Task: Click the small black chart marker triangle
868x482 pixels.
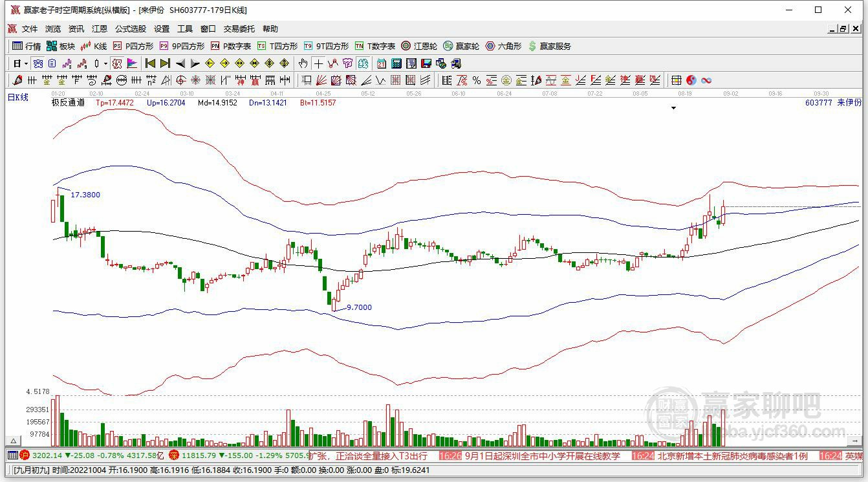Action: click(x=673, y=108)
